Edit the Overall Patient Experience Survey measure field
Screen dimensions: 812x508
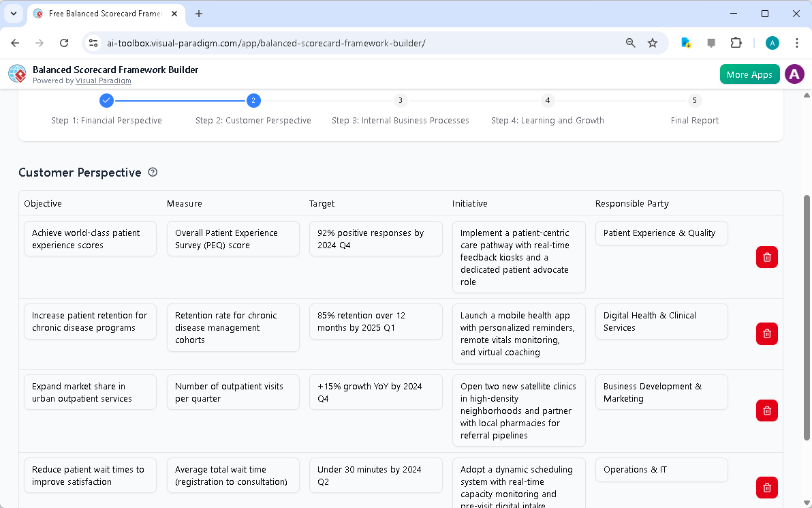click(233, 239)
